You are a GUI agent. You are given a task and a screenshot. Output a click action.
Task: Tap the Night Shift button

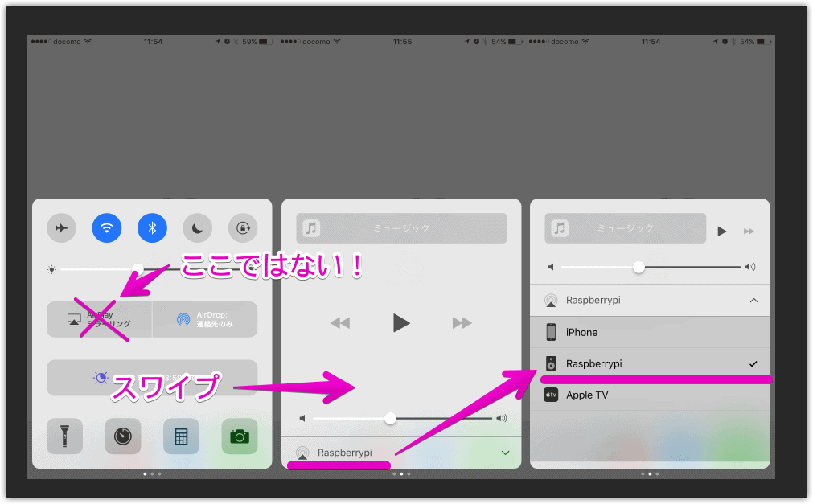(152, 378)
